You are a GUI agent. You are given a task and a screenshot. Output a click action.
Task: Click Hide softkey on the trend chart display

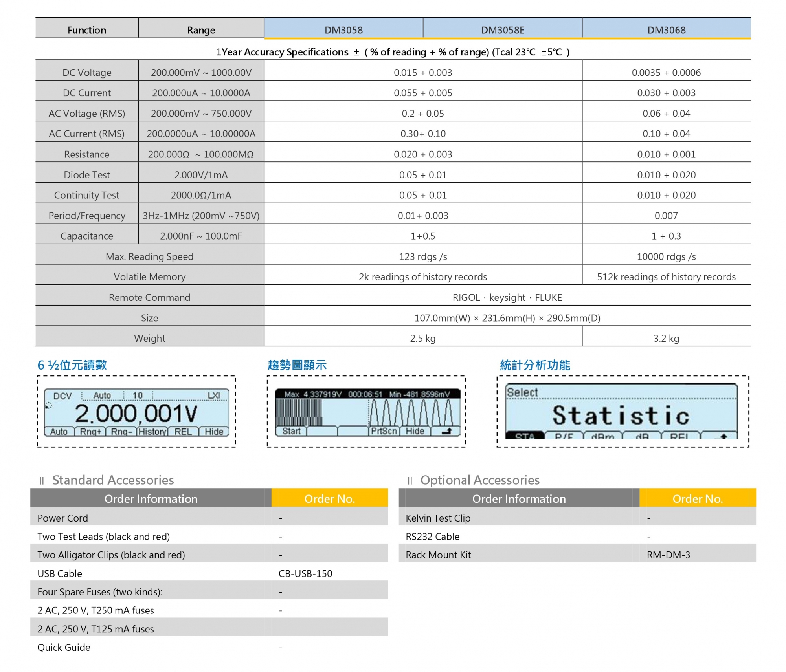[415, 431]
